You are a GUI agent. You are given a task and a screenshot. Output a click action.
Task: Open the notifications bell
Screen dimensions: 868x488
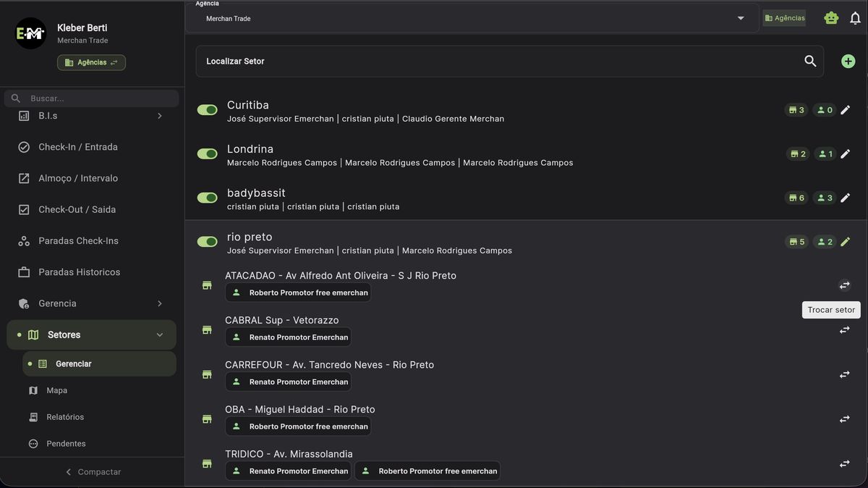tap(855, 18)
